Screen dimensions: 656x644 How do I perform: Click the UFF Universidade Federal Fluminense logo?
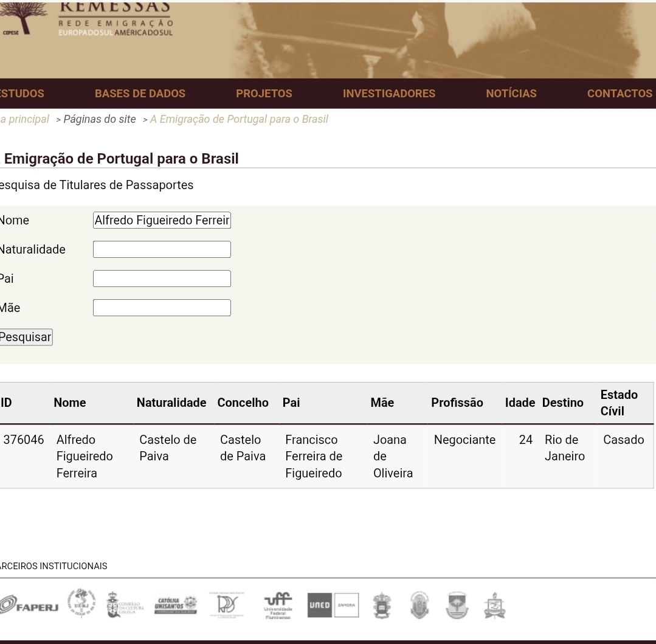pos(278,605)
